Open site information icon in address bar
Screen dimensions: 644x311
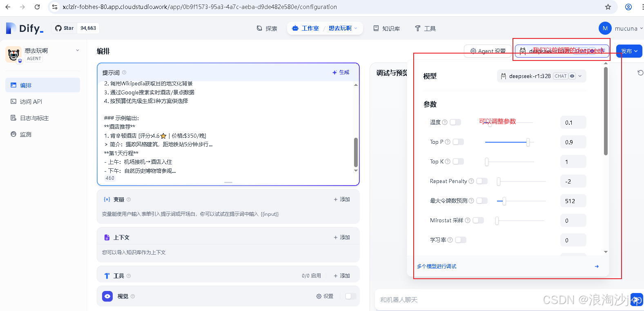click(x=55, y=7)
